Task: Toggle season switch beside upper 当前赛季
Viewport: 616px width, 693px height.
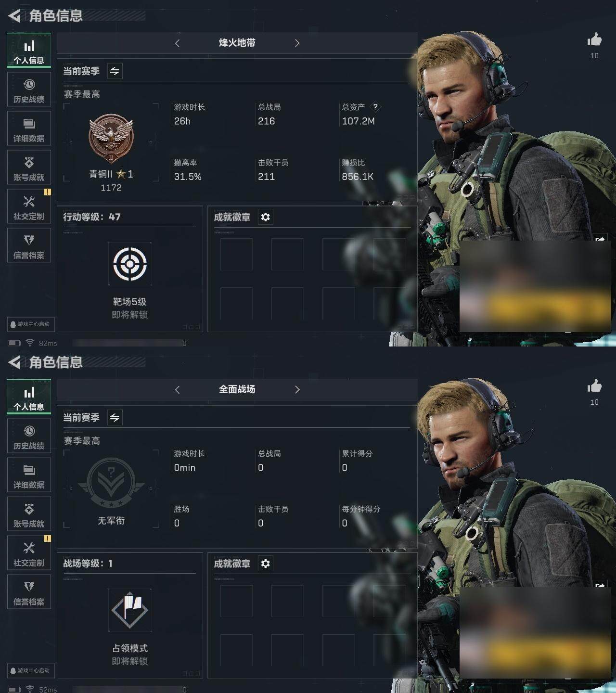Action: point(115,71)
